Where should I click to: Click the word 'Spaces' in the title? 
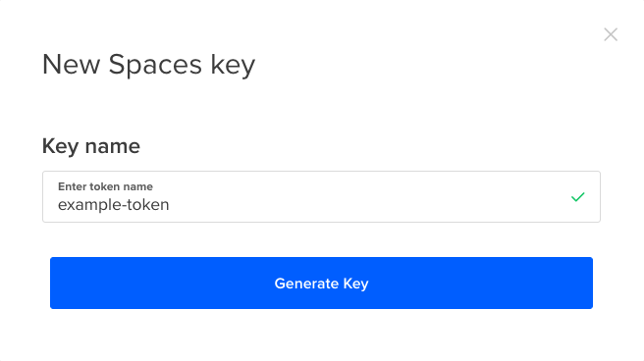[x=155, y=65]
